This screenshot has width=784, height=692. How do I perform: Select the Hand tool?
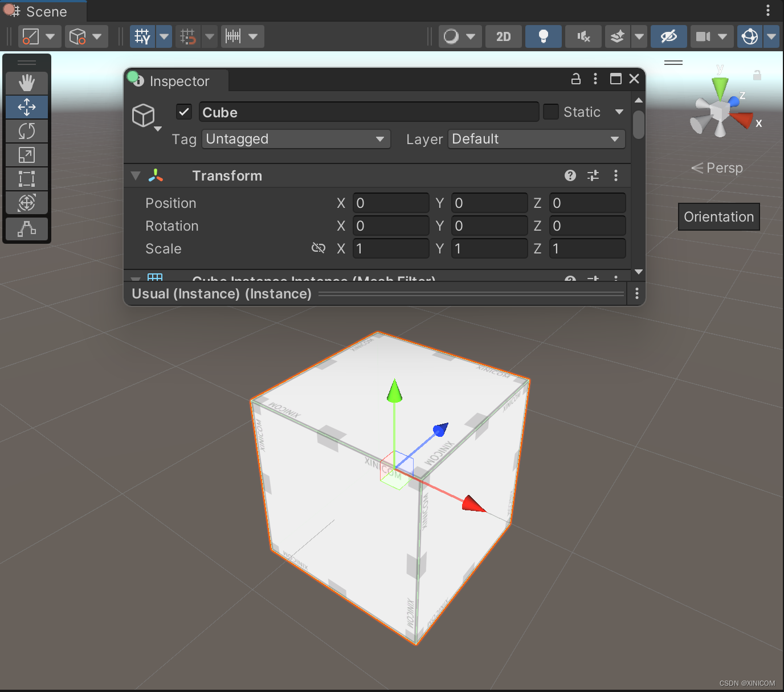point(27,83)
